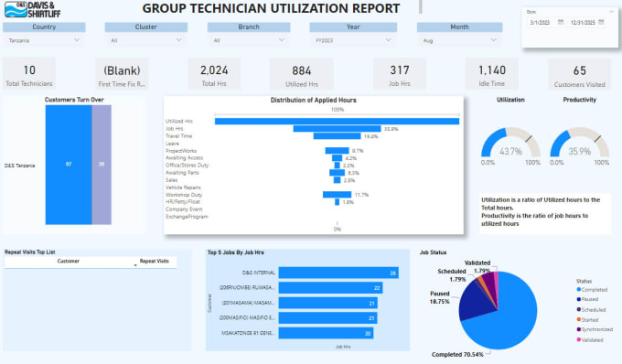622x364 pixels.
Task: Select Paused in the Status legend
Action: tap(587, 299)
